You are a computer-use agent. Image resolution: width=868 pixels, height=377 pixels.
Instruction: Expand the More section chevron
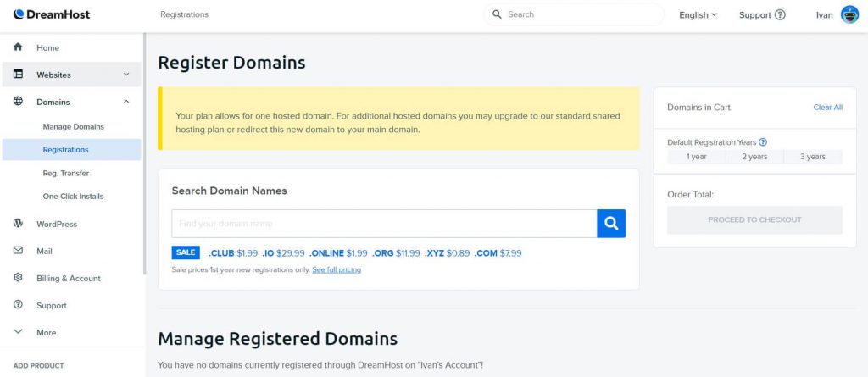[x=19, y=331]
